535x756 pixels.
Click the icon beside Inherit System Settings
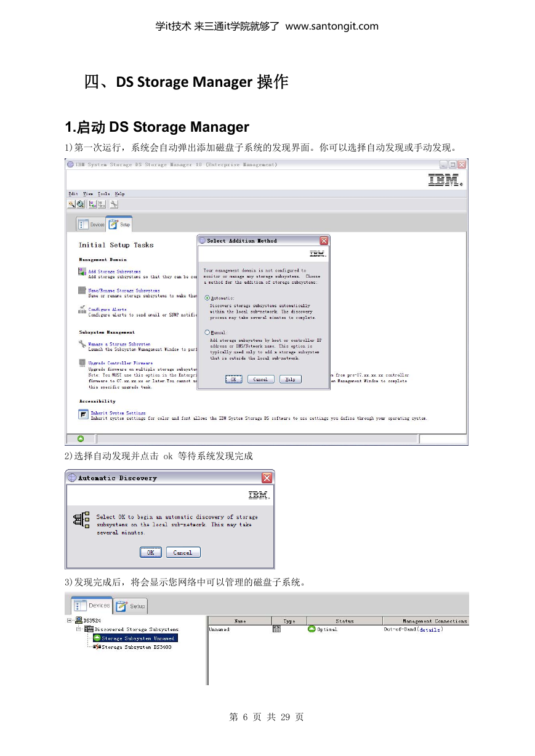click(x=82, y=415)
